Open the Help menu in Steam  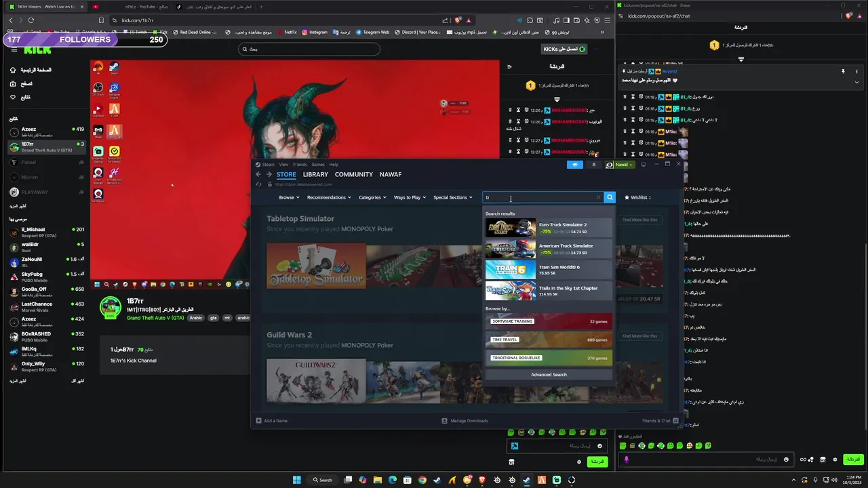(x=334, y=165)
